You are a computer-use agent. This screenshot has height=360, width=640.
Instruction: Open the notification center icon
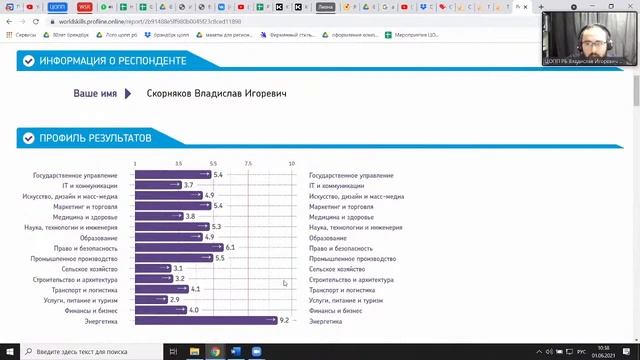tap(627, 352)
